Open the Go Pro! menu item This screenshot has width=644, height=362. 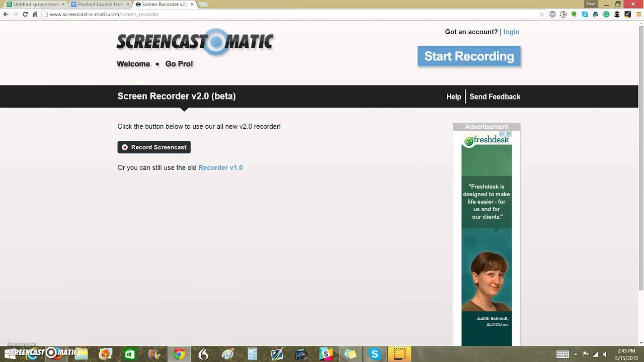(179, 64)
